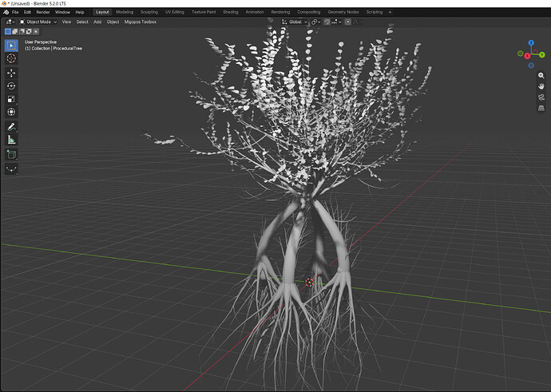Viewport: 551px width, 392px height.
Task: Switch to the Texture Paint workspace tab
Action: 204,12
